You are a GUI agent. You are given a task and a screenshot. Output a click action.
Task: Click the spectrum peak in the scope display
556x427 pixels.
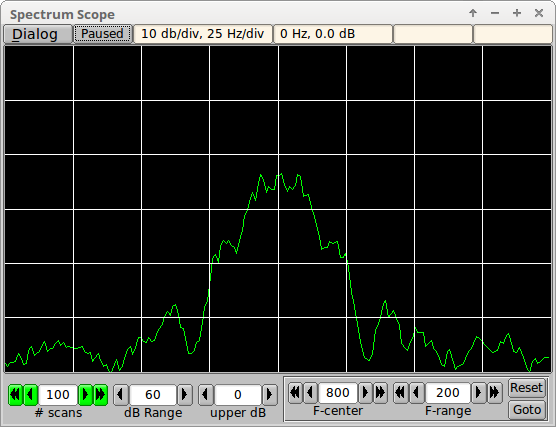point(281,174)
